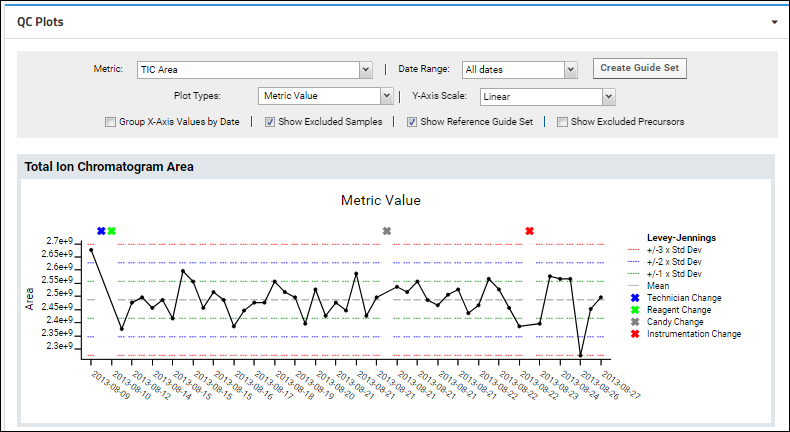Click the gray Candy Change marker on plot
This screenshot has width=790, height=432.
point(386,231)
